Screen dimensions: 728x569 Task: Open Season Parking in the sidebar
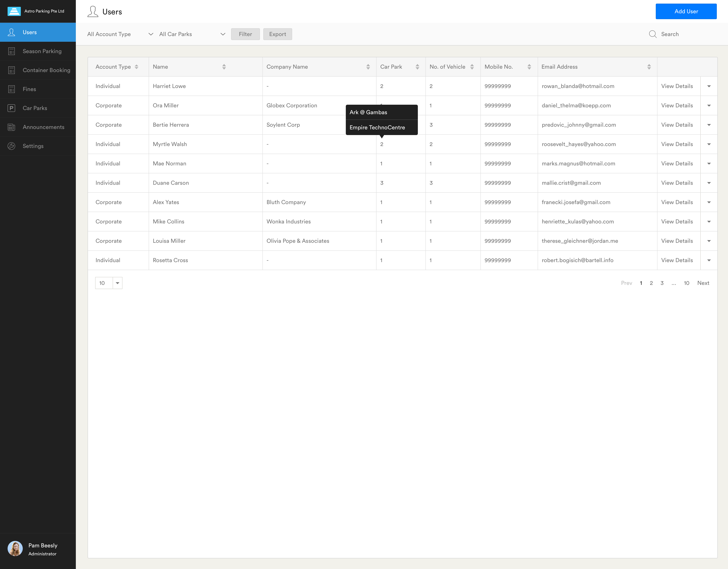pos(42,51)
